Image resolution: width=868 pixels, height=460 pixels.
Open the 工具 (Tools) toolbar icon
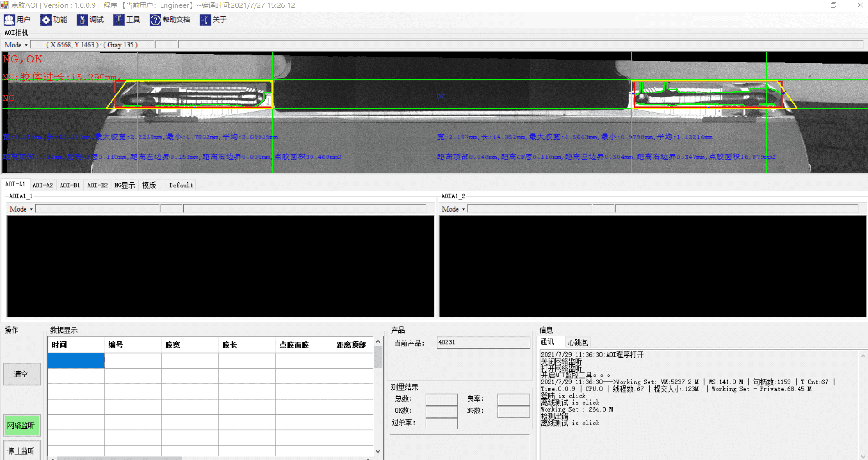coord(119,20)
